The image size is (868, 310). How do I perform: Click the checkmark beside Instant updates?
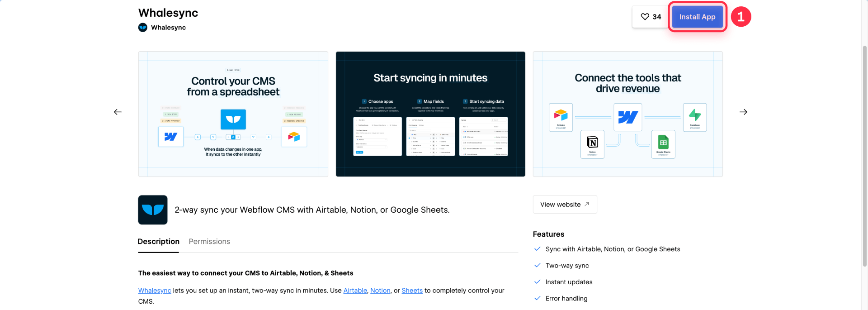538,281
